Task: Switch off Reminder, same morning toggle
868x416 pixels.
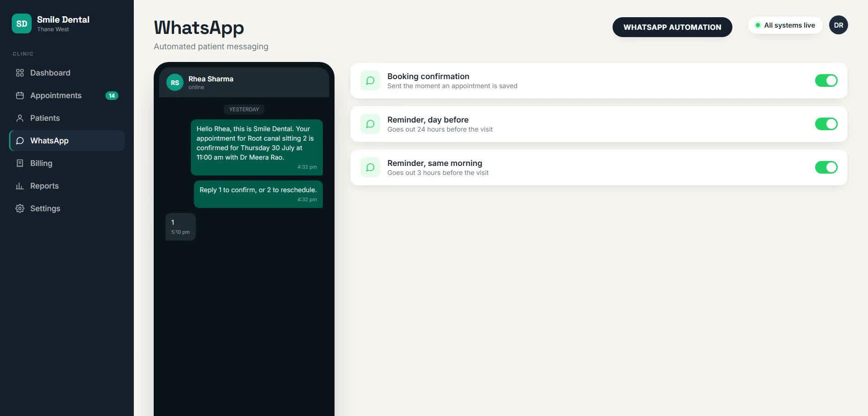Action: coord(826,167)
